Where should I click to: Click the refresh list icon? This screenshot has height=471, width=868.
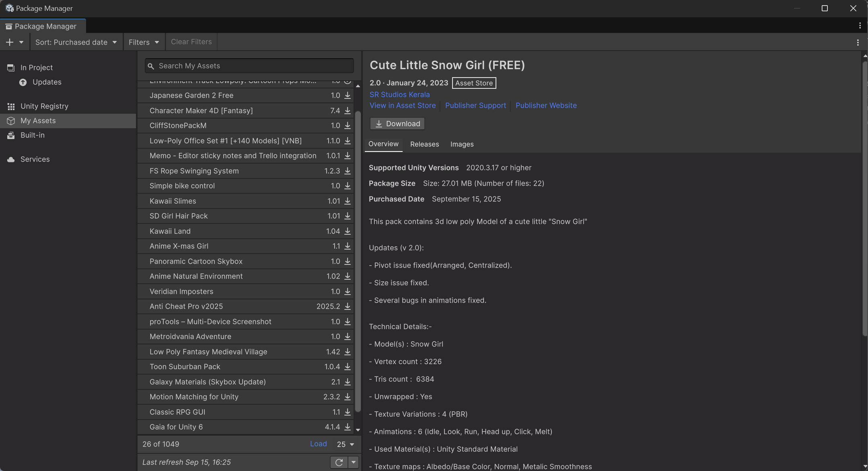(339, 462)
